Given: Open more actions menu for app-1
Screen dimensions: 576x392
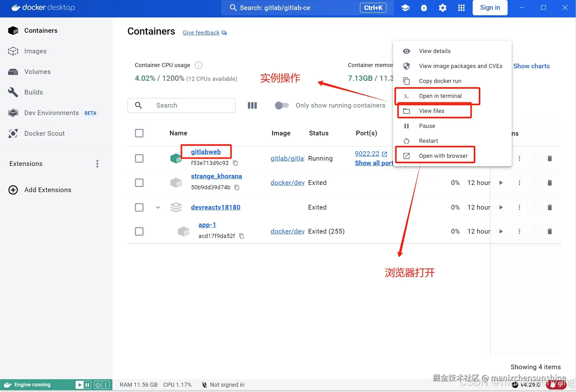Looking at the screenshot, I should tap(519, 231).
